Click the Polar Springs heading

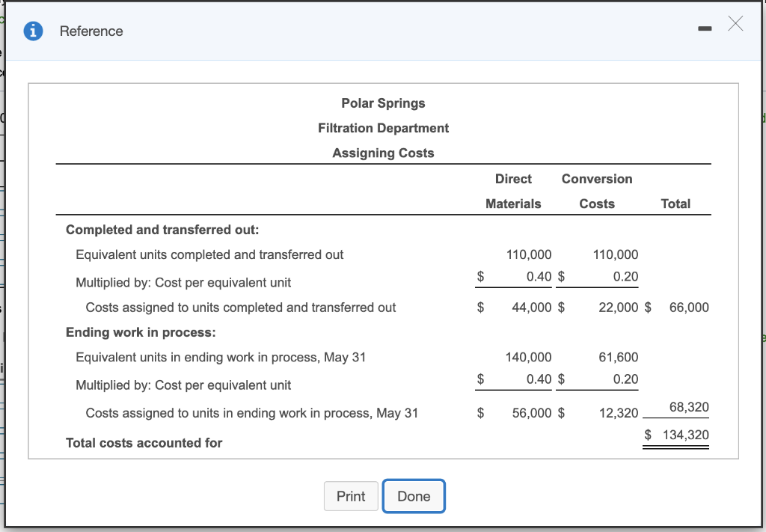(x=383, y=103)
